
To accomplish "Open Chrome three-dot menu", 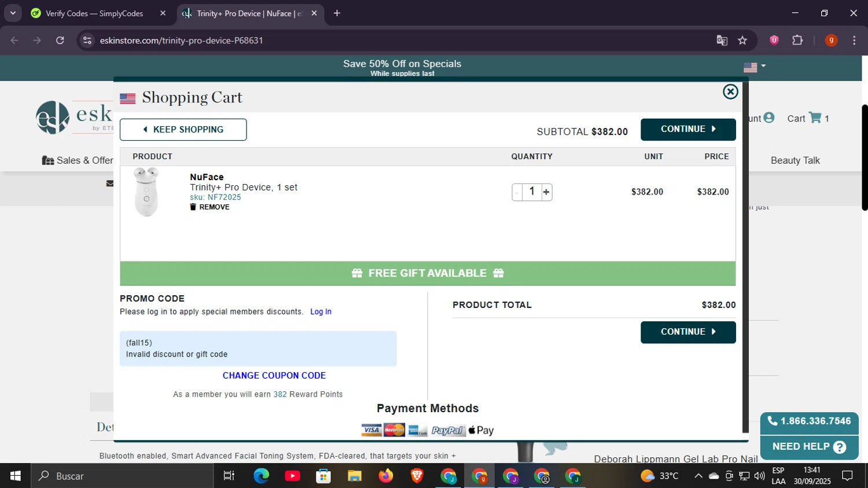I will click(854, 41).
